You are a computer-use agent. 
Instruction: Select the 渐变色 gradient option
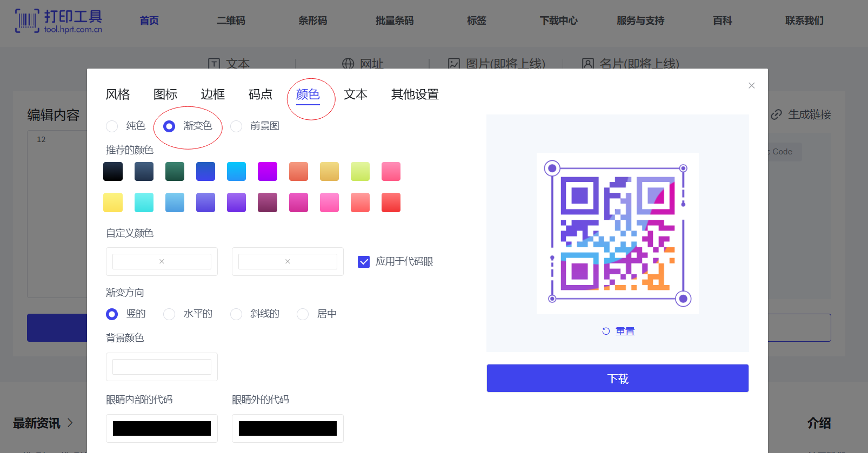click(169, 126)
